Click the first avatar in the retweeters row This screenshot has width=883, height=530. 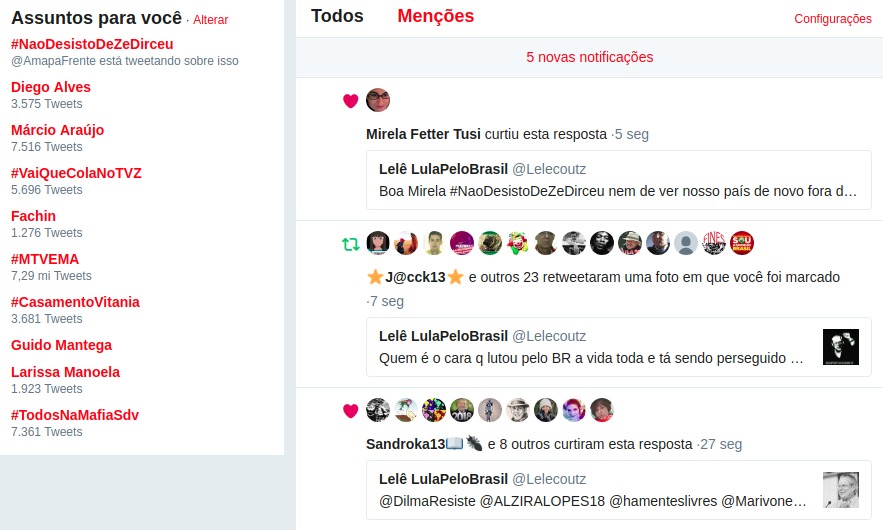378,243
